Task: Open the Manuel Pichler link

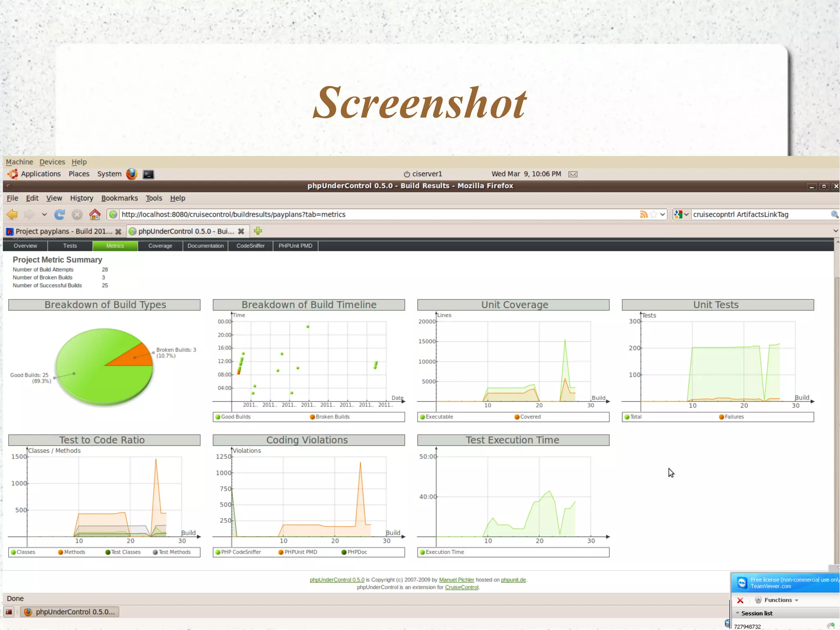Action: coord(457,580)
